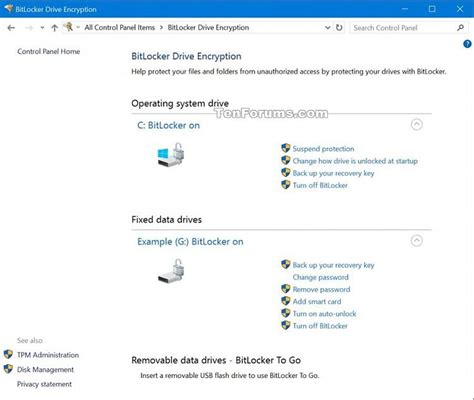The image size is (474, 400).
Task: Collapse the C: BitLocker on section
Action: (x=417, y=125)
